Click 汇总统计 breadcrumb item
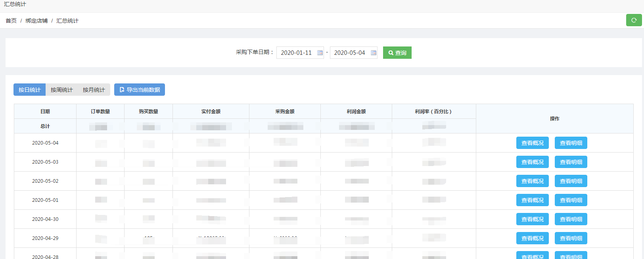This screenshot has width=644, height=259. [x=67, y=21]
